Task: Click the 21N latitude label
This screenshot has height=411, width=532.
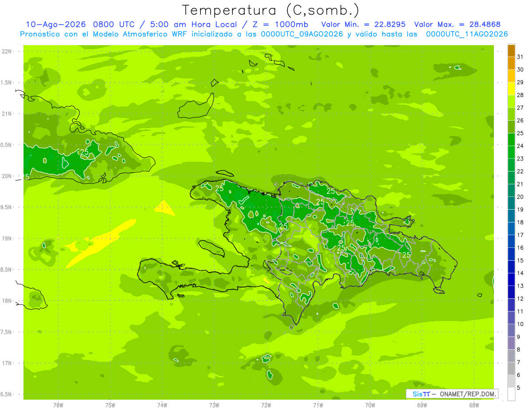Action: coord(6,114)
